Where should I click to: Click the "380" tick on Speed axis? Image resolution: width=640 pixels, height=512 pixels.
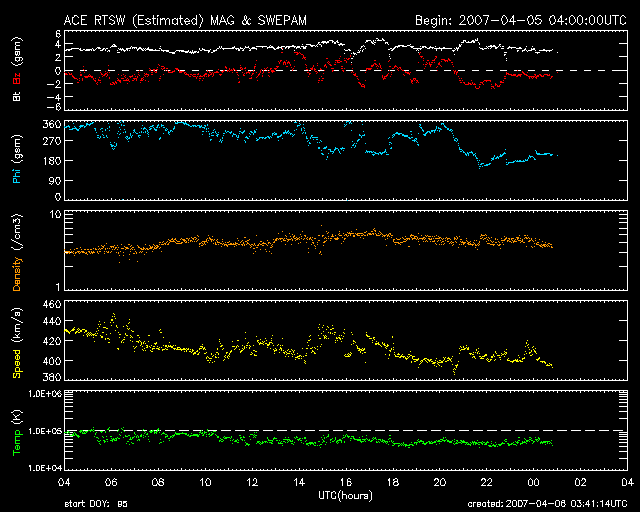[x=51, y=377]
